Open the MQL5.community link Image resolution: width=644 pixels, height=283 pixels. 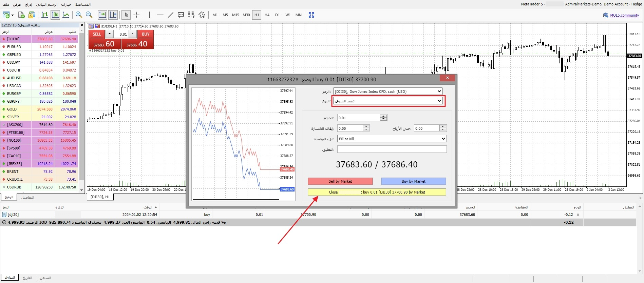pyautogui.click(x=624, y=15)
